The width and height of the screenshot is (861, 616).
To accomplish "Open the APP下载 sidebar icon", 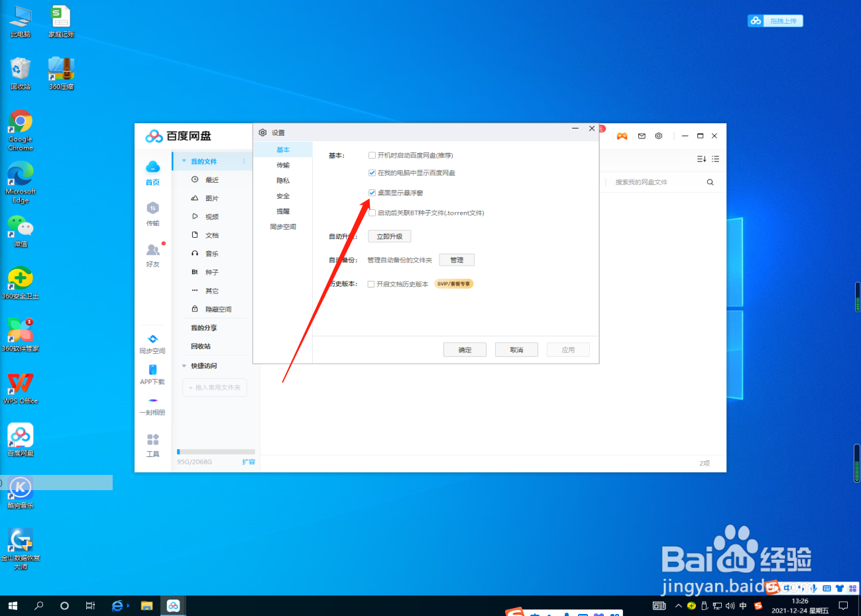I will pos(152,374).
